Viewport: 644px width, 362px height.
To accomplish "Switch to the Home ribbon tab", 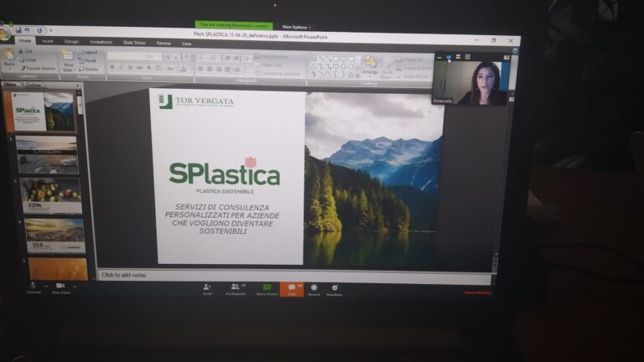I will click(x=25, y=40).
